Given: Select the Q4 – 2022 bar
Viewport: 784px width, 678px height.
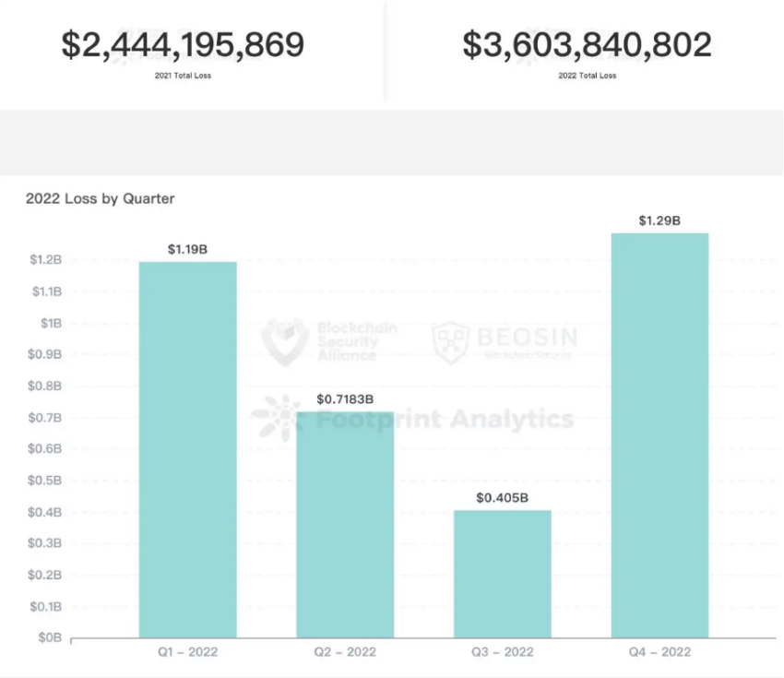Looking at the screenshot, I should 660,435.
